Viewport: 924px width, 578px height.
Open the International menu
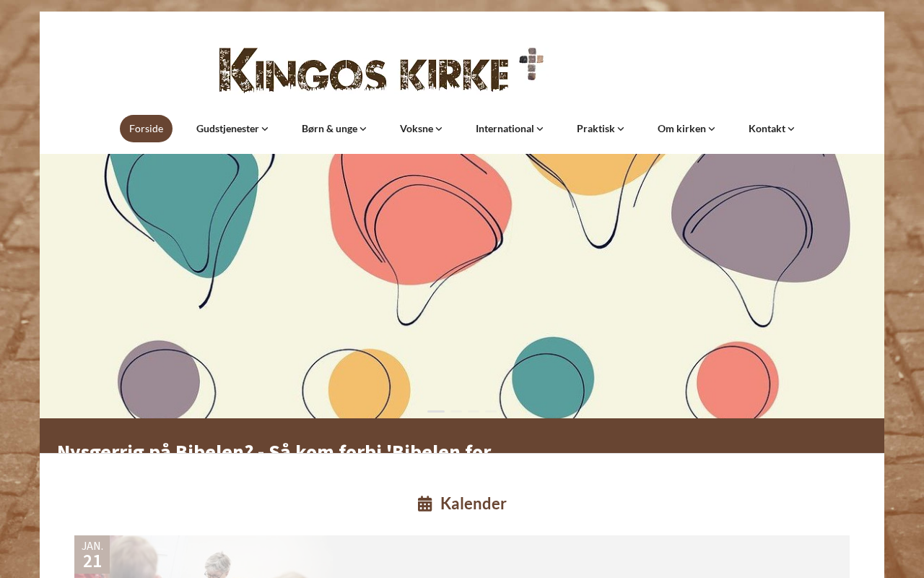coord(509,129)
